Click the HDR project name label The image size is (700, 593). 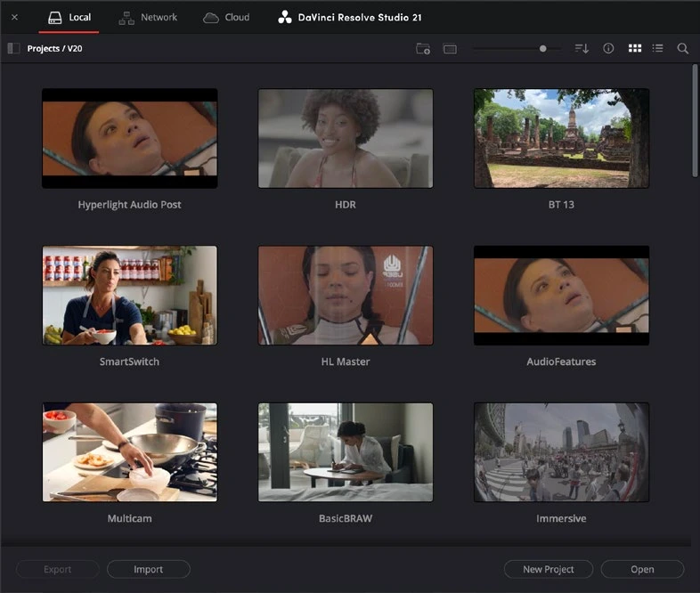point(346,205)
